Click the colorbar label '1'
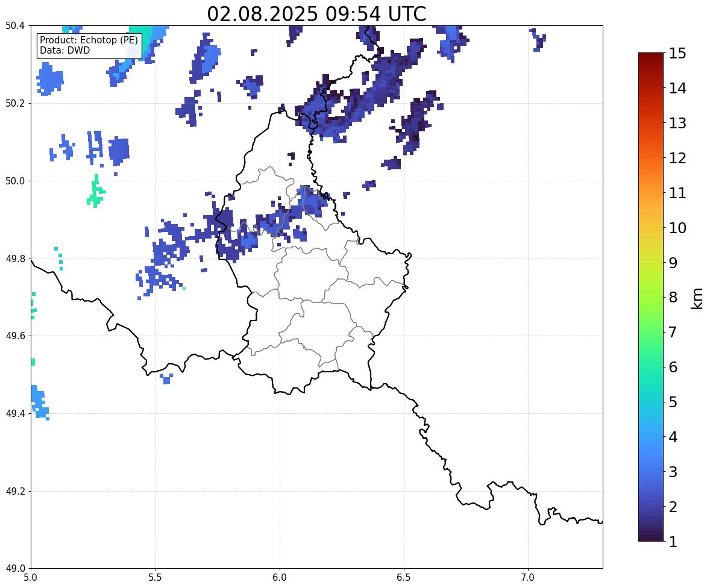This screenshot has height=588, width=710. pos(673,542)
